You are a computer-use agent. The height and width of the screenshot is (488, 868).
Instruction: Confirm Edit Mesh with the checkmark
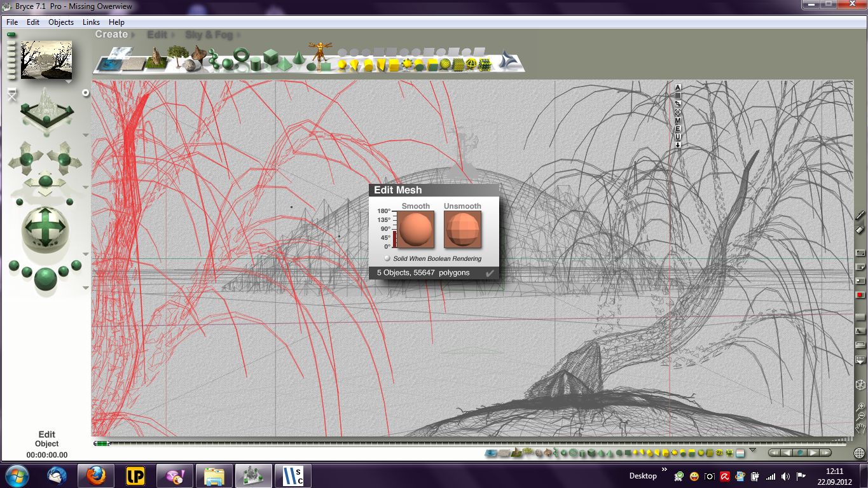(490, 273)
